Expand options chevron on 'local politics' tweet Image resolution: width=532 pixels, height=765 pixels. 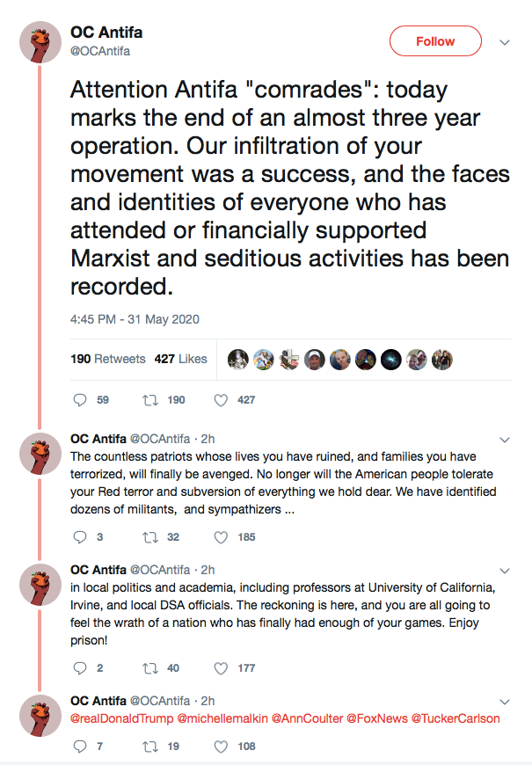click(505, 571)
